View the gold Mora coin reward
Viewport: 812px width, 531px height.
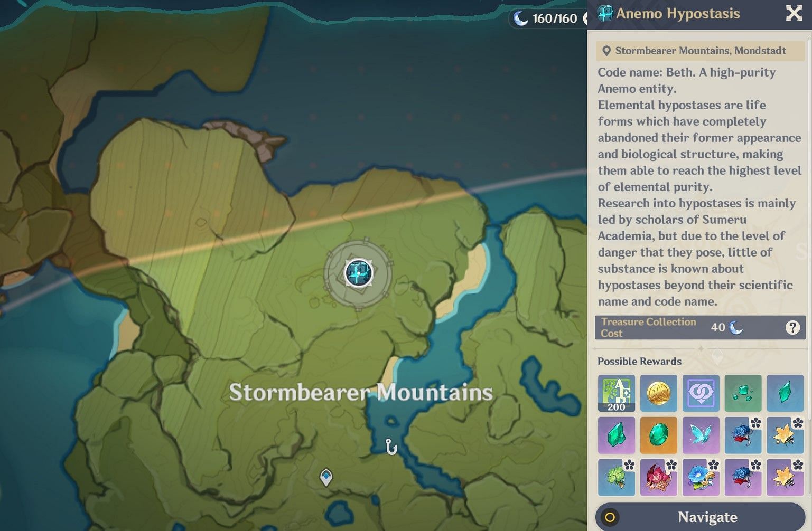tap(659, 393)
